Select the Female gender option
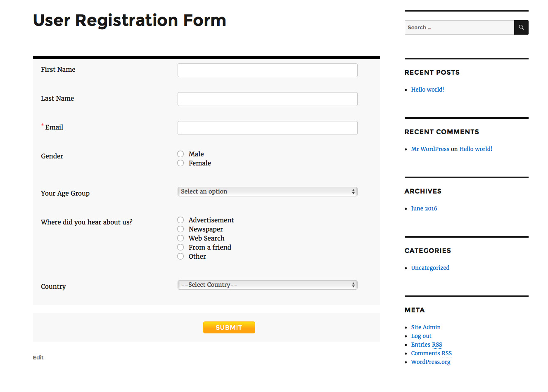This screenshot has height=392, width=548. (x=180, y=163)
